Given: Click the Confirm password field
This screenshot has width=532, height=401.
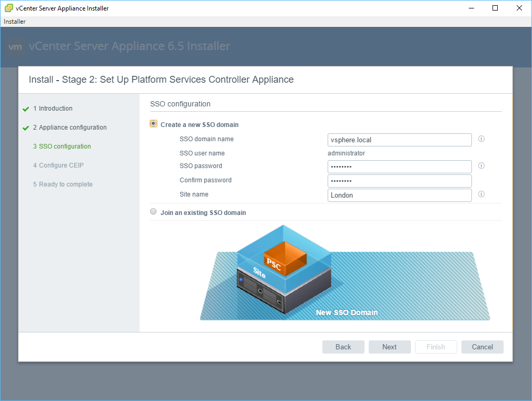Looking at the screenshot, I should [399, 181].
